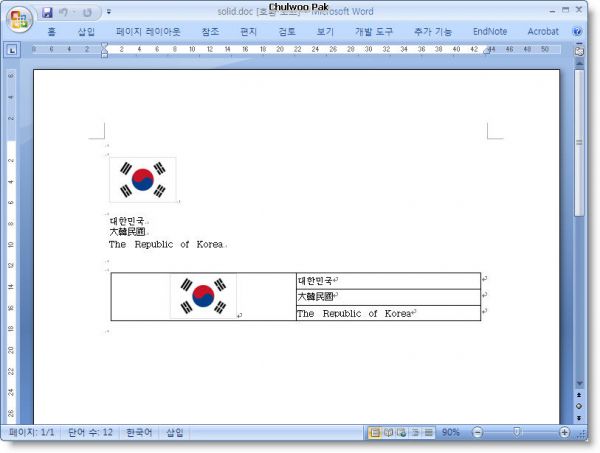This screenshot has height=453, width=600.
Task: Click the zoom out minus button
Action: pos(477,432)
